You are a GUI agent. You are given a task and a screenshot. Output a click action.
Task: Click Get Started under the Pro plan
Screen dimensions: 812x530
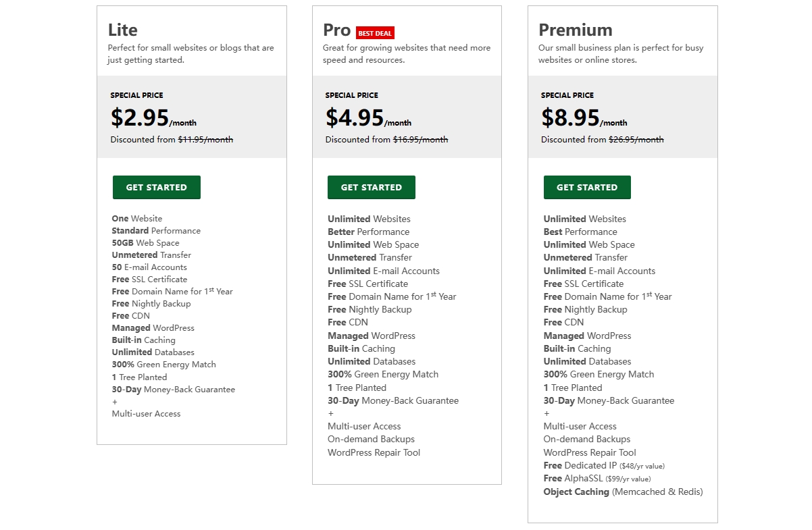coord(371,187)
